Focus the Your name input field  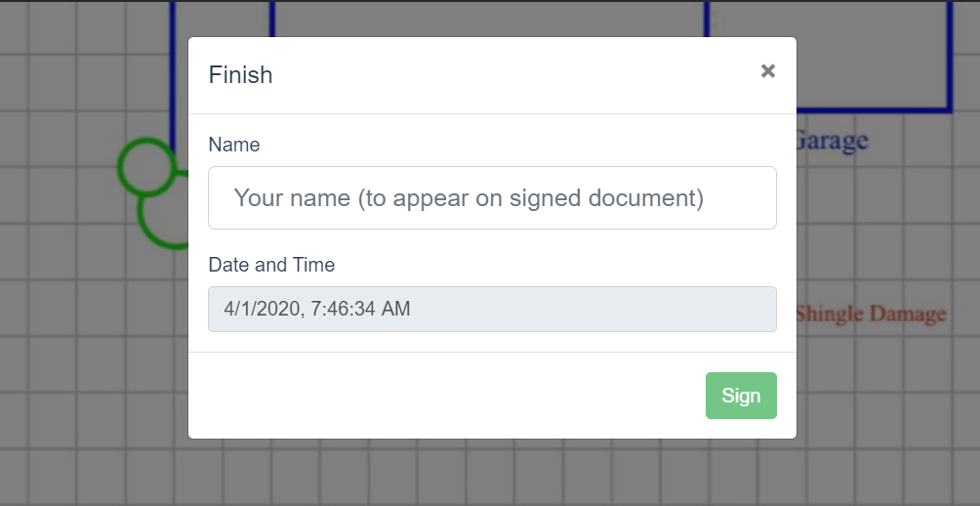[x=493, y=197]
